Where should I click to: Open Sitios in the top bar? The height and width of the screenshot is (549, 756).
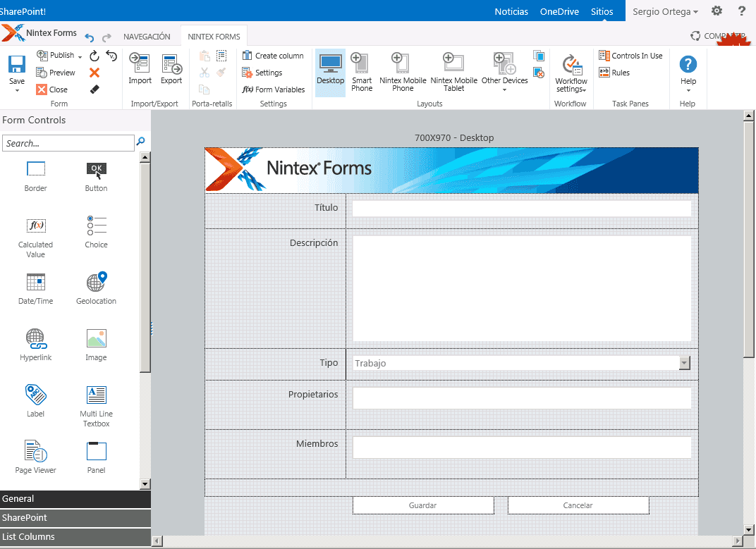[x=602, y=11]
